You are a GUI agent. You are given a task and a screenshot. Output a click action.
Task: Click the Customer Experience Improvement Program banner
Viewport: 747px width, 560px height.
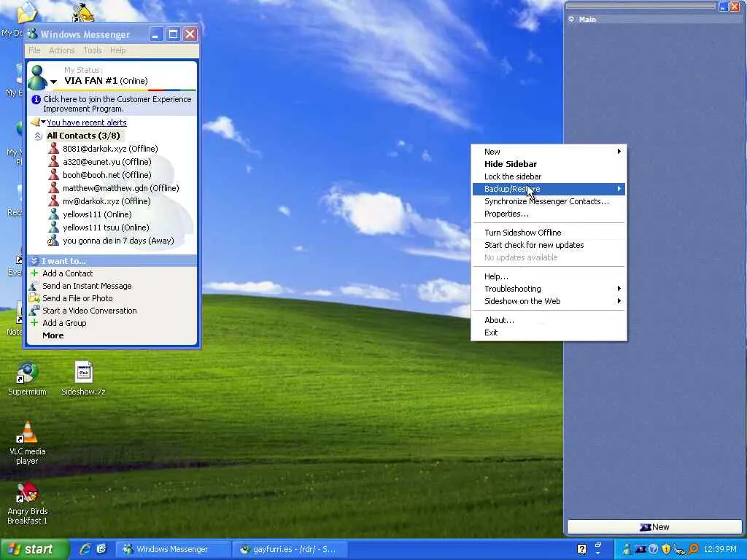click(112, 104)
